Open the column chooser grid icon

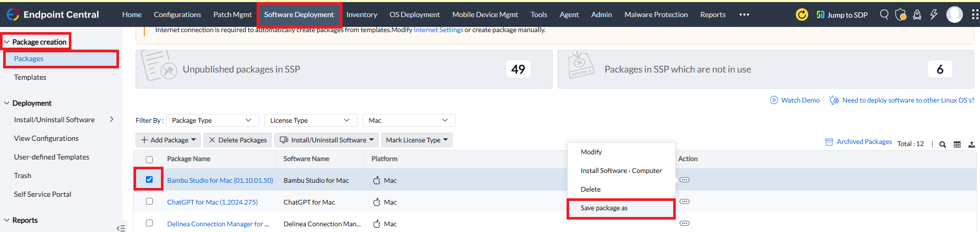click(957, 144)
